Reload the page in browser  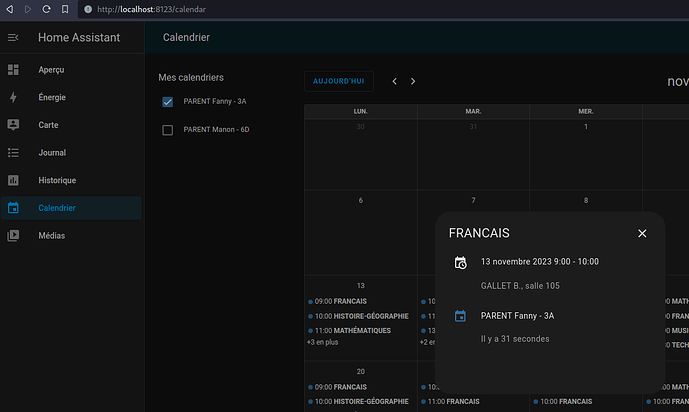point(46,9)
